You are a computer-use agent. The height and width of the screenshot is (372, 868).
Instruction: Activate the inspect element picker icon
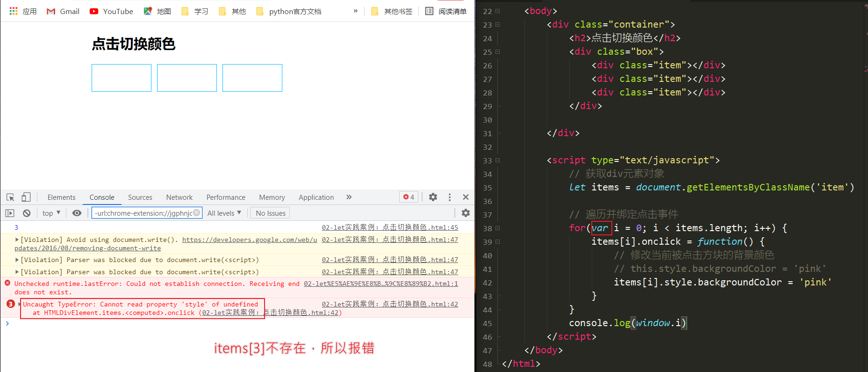tap(10, 197)
